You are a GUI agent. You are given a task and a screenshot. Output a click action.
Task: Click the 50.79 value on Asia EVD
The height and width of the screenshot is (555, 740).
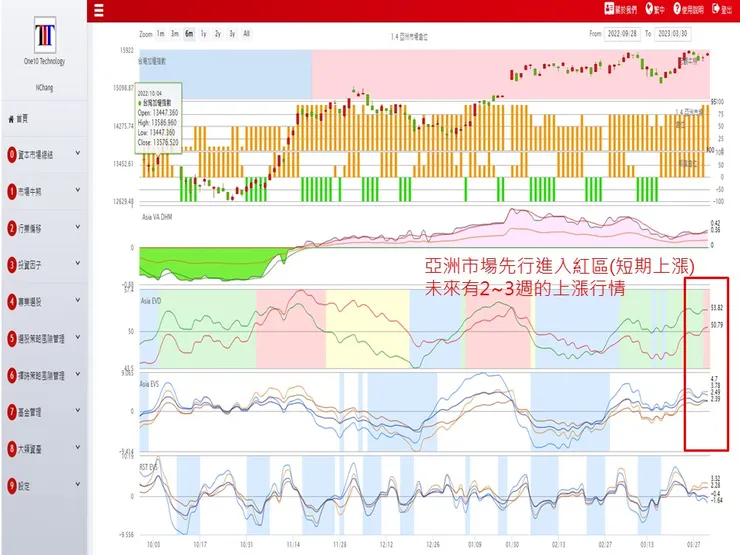716,325
